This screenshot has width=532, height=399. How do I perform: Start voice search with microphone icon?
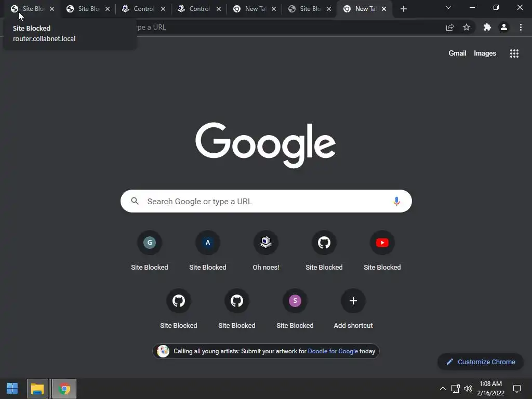(x=396, y=201)
